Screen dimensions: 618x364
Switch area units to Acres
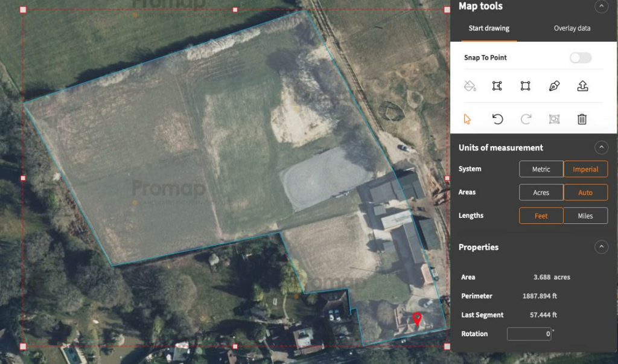[541, 192]
